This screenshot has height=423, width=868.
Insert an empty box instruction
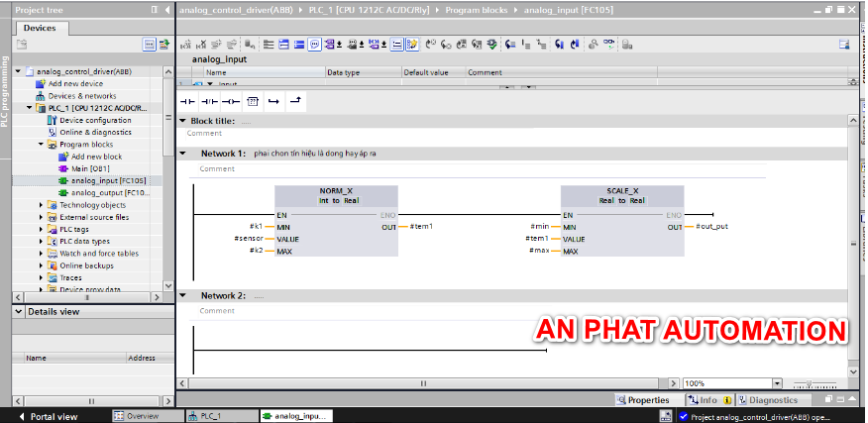253,101
